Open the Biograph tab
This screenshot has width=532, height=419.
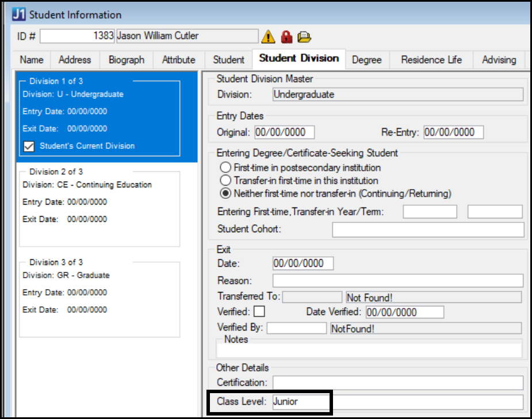click(126, 60)
